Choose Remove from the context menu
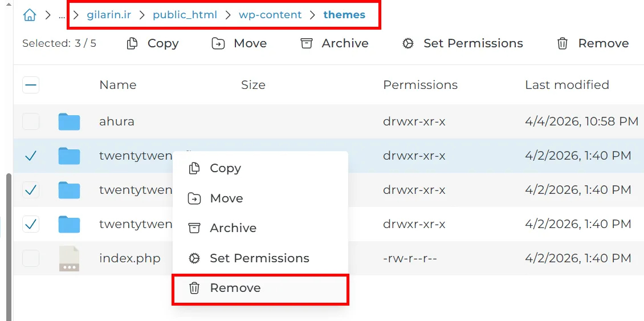 coord(260,288)
